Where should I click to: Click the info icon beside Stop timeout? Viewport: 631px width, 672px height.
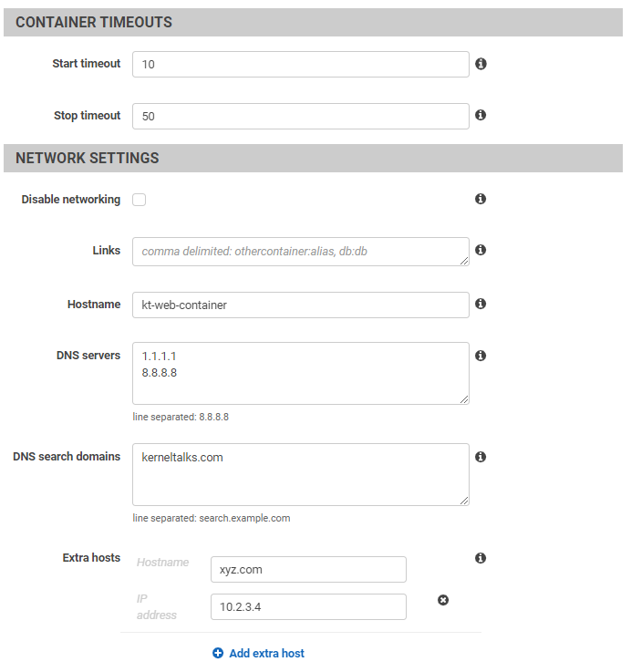pos(481,115)
